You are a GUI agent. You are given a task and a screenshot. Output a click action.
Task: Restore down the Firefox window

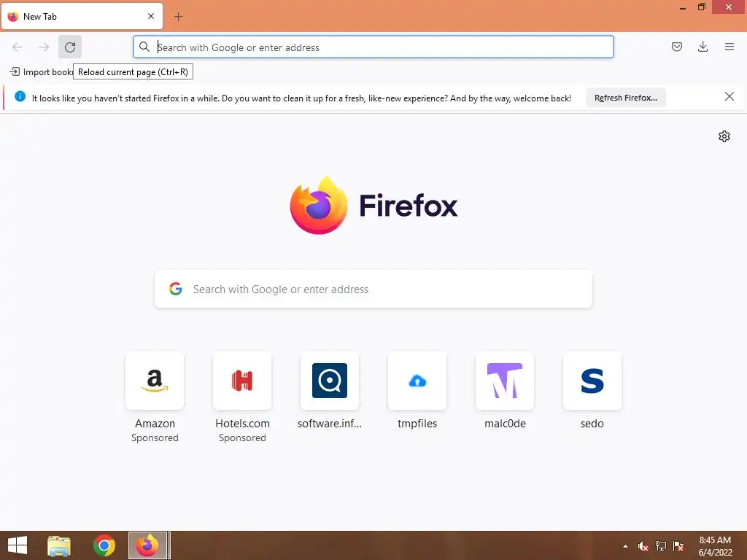pos(702,7)
